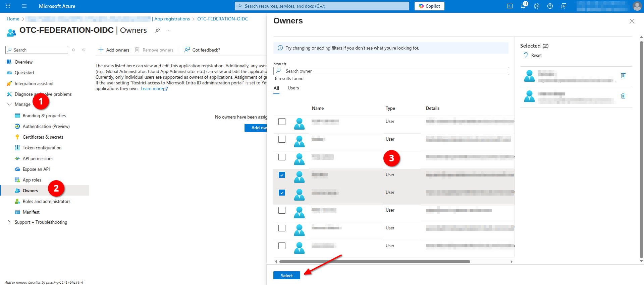
Task: Tick the last user's checkbox
Action: [282, 246]
